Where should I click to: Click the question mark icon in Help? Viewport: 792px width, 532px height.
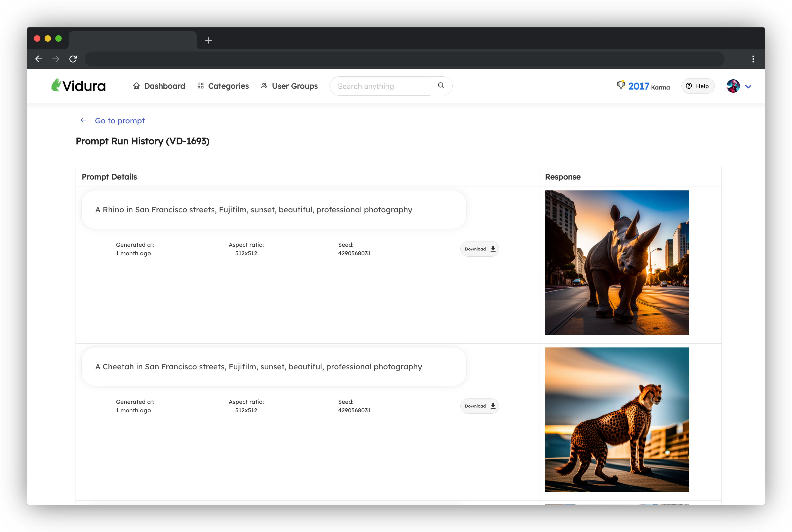(689, 86)
